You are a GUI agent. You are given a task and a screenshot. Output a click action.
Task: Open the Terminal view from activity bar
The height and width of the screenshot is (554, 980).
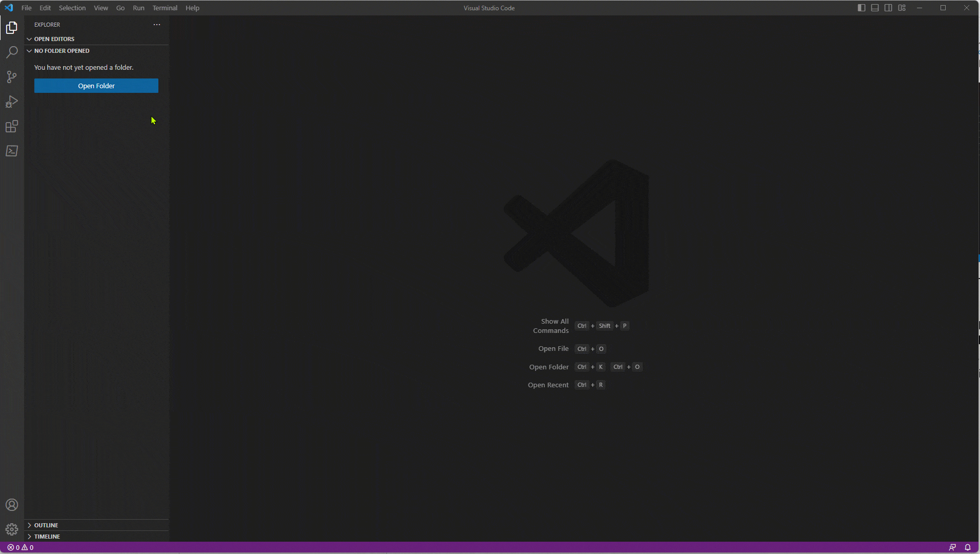pos(11,151)
